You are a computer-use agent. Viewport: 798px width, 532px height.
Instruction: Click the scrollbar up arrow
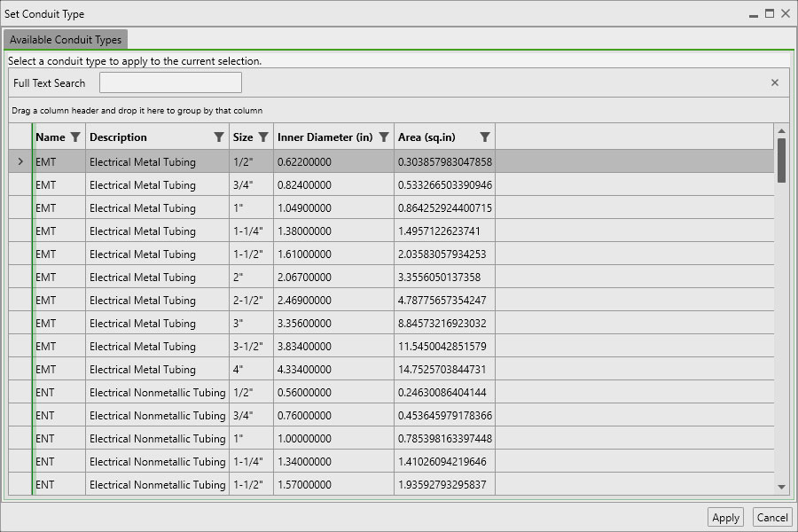[782, 131]
